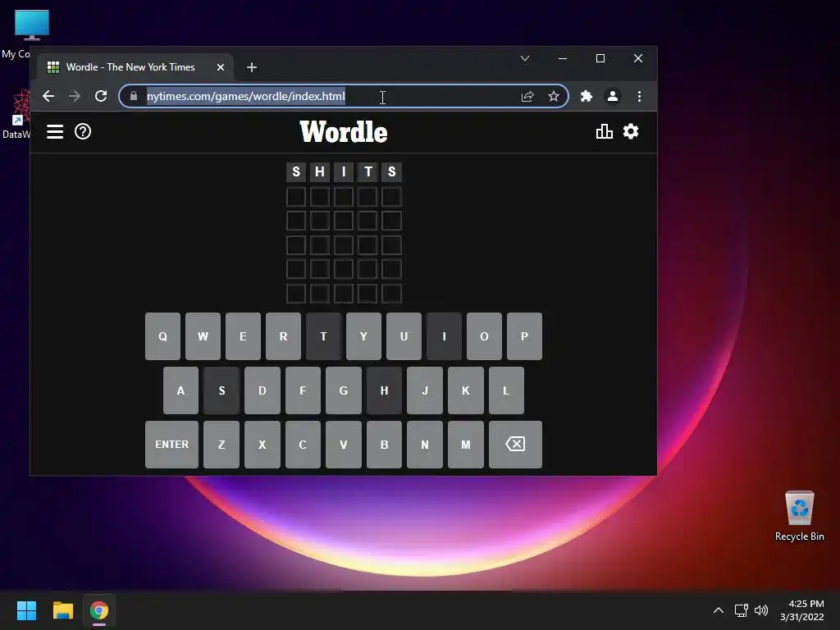Click the V key on Wordle keyboard
This screenshot has width=840, height=630.
[344, 444]
